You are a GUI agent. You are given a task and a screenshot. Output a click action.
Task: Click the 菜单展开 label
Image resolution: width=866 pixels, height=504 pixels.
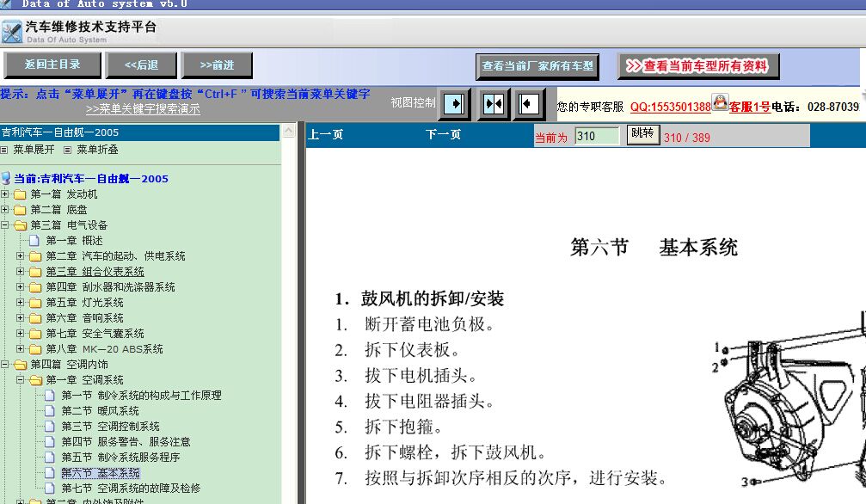pos(34,150)
